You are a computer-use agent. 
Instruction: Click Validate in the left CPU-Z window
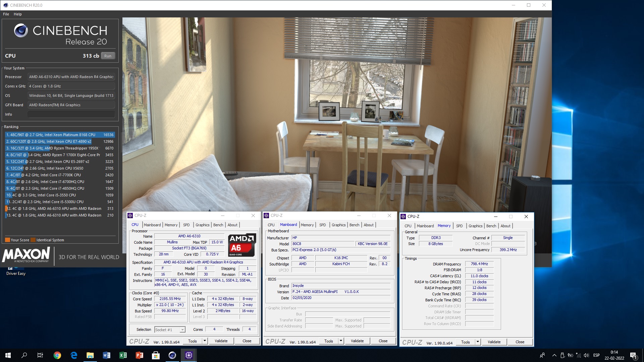pyautogui.click(x=221, y=341)
